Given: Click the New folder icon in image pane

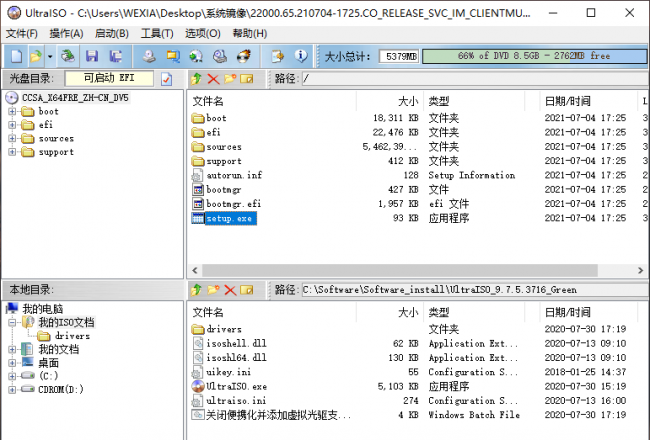Looking at the screenshot, I should 230,78.
